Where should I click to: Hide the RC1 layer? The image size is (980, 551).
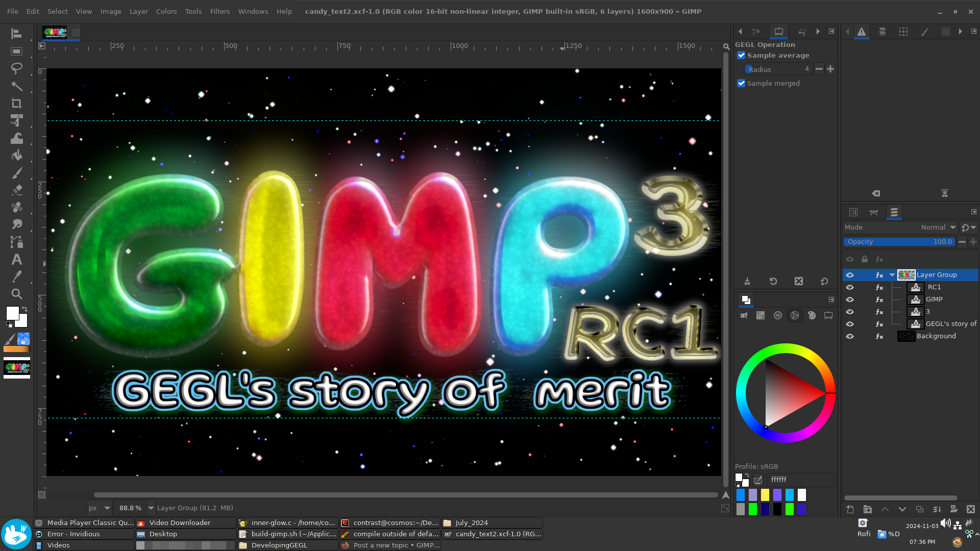click(x=850, y=287)
